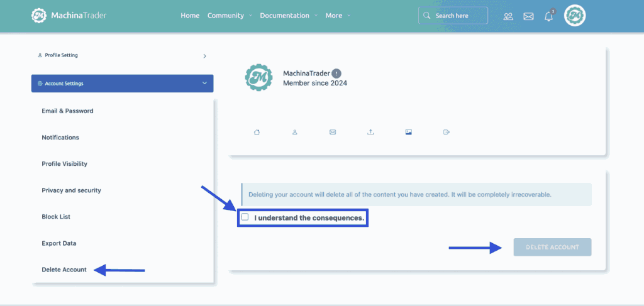
Task: Click the 'Member since 2024' text
Action: coord(315,84)
